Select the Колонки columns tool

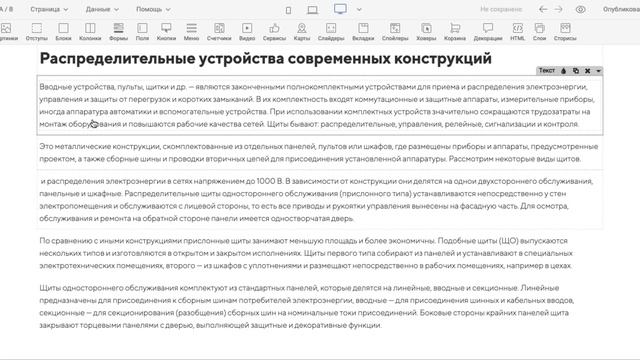point(90,32)
